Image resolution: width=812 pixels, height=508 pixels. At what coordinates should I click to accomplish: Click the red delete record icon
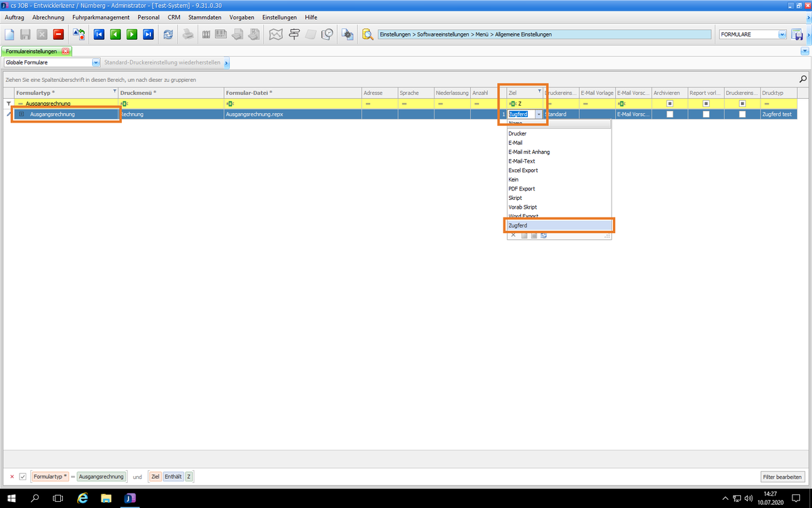[58, 34]
